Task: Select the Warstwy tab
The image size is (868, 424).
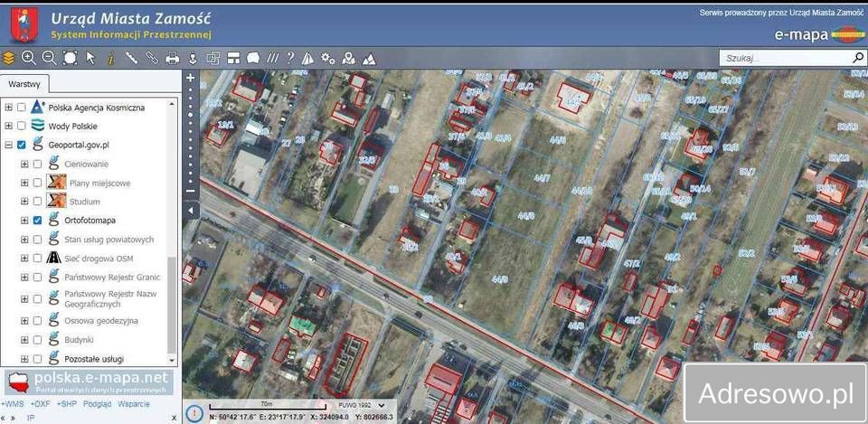Action: click(24, 85)
